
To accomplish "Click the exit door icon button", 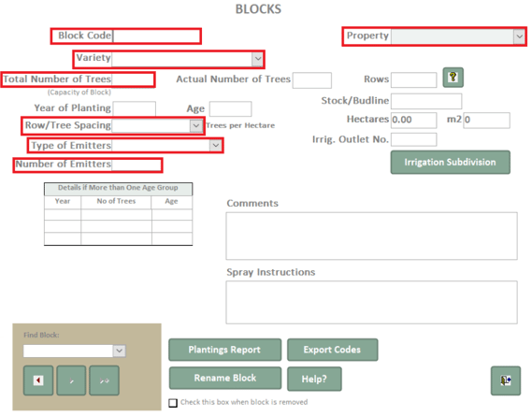I will tap(506, 380).
